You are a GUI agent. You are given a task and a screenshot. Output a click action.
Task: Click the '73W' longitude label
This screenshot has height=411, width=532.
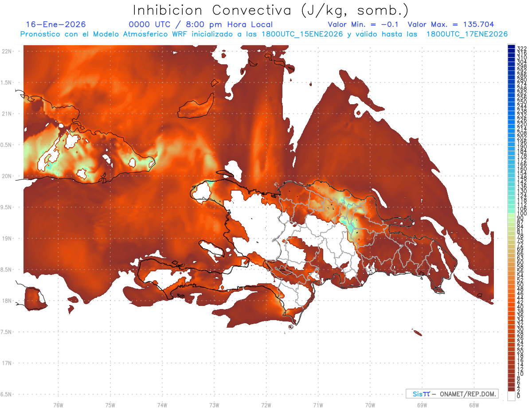(214, 405)
